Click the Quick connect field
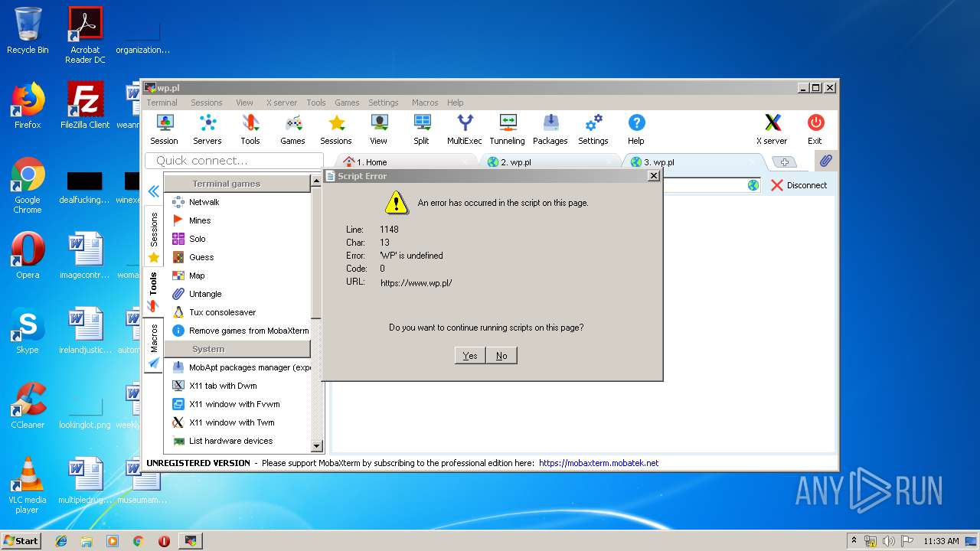The width and height of the screenshot is (980, 551). pos(234,161)
